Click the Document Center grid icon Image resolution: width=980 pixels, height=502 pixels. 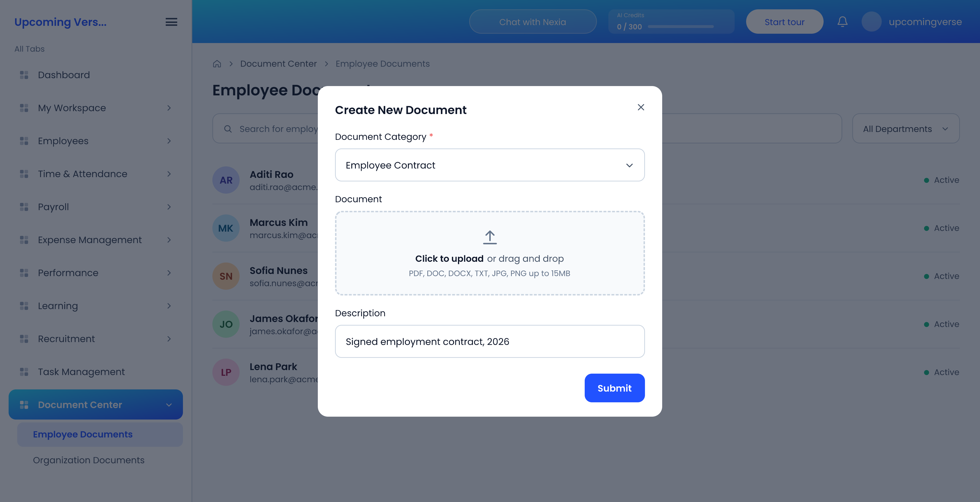pos(24,405)
